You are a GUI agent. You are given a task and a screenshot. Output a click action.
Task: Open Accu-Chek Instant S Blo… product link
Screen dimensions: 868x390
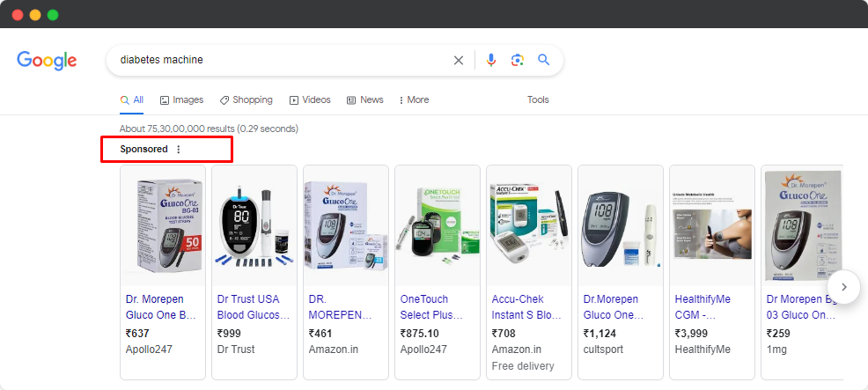[x=526, y=307]
